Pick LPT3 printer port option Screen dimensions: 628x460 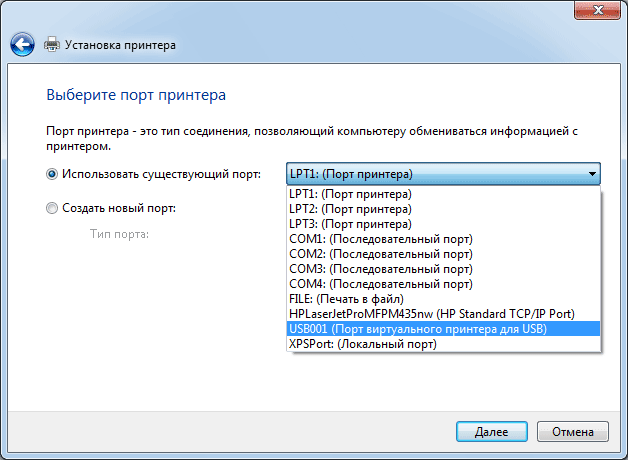point(349,224)
